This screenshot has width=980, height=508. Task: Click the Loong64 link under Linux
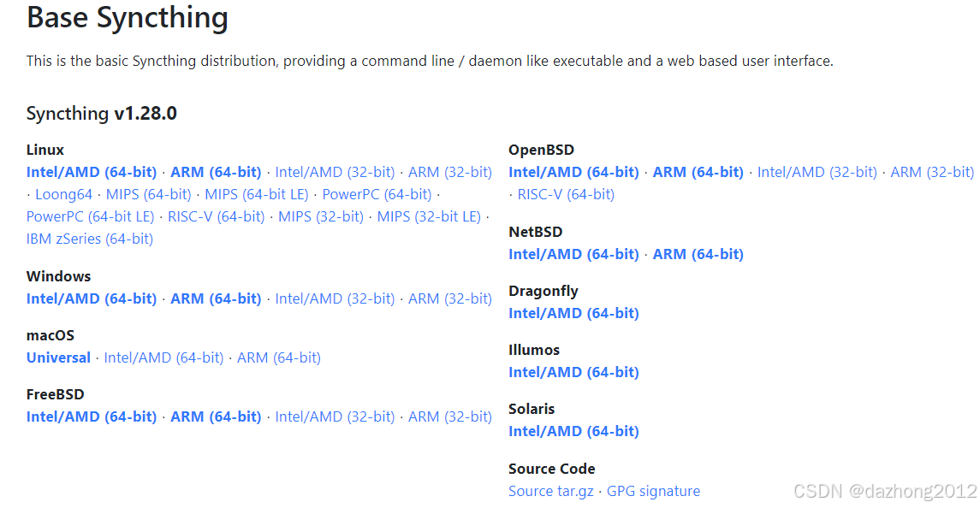click(63, 194)
